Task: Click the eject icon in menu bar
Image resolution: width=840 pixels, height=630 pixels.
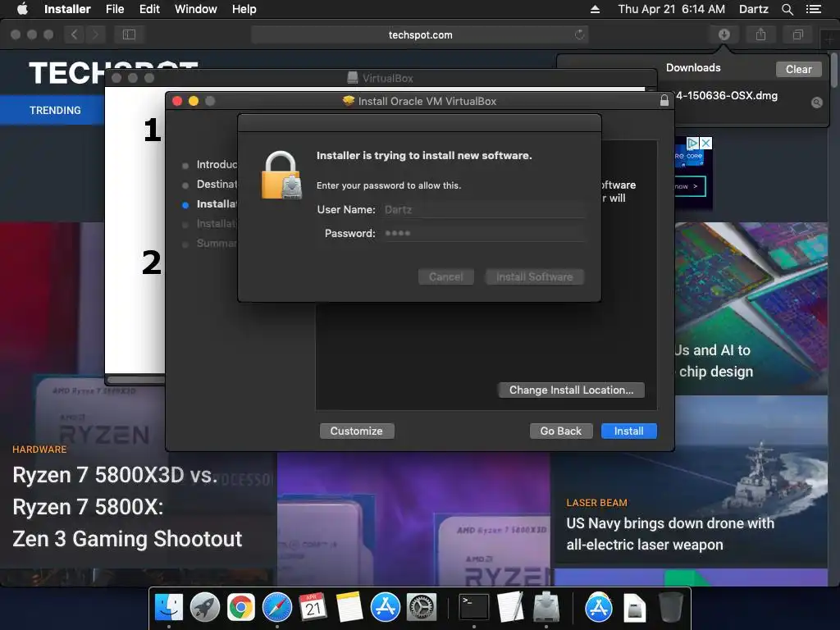Action: pos(595,9)
